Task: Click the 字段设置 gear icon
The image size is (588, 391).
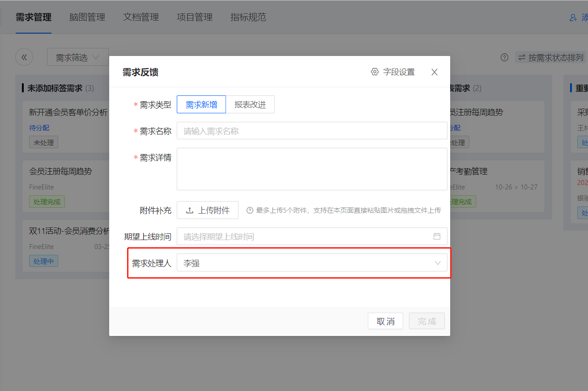Action: tap(375, 72)
